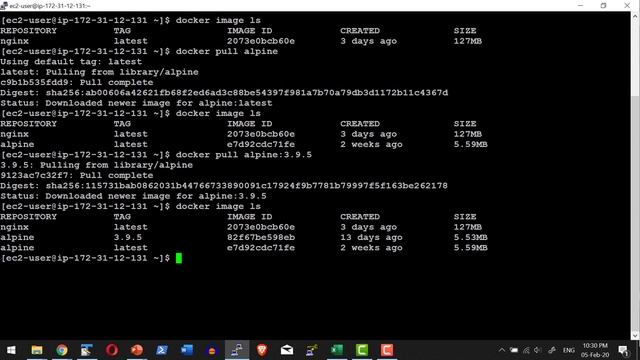Launch the Brave browser from the taskbar
The height and width of the screenshot is (360, 640).
point(262,350)
